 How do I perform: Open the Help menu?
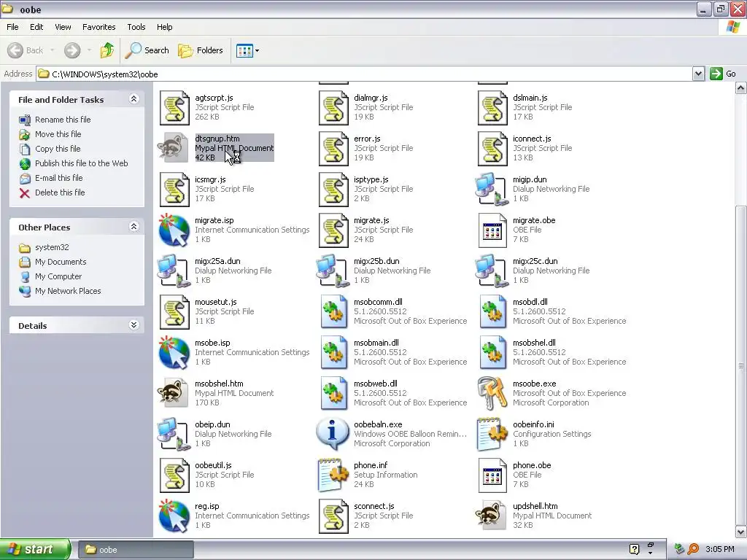click(165, 27)
